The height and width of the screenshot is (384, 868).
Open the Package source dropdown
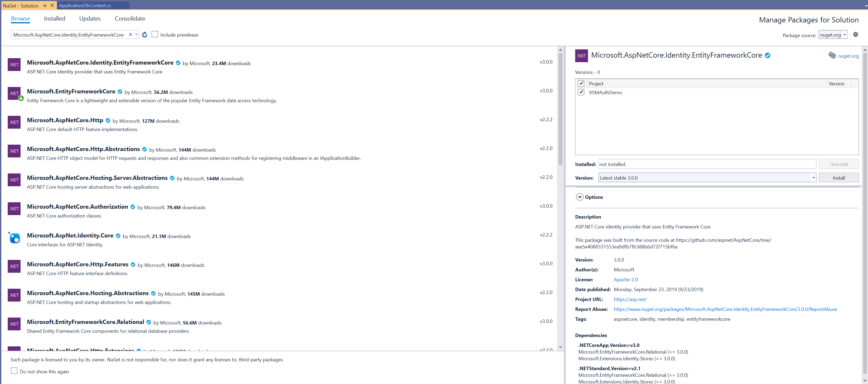pyautogui.click(x=833, y=35)
